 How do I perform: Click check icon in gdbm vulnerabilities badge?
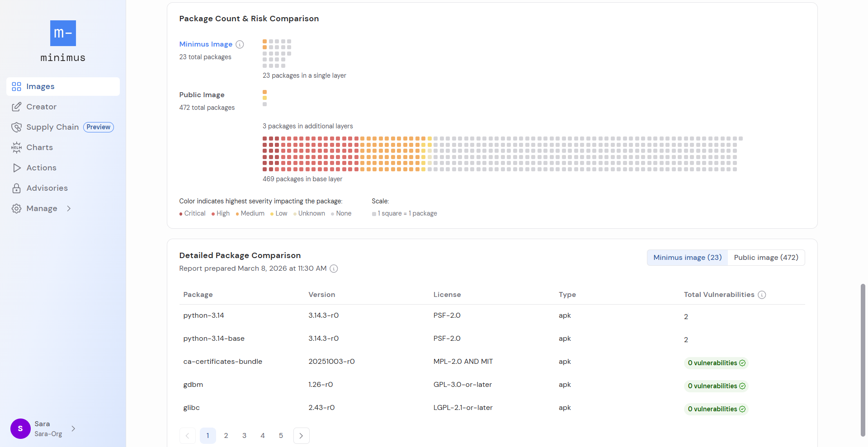coord(742,386)
